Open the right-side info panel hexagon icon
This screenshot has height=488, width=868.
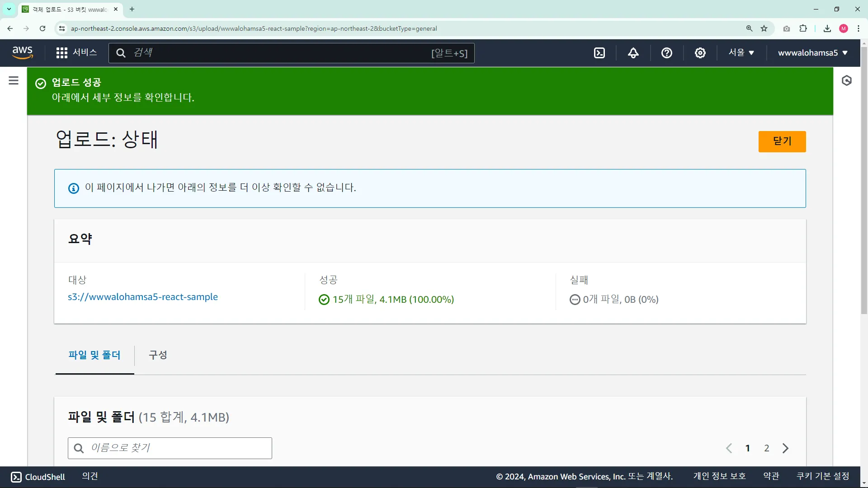pos(847,81)
